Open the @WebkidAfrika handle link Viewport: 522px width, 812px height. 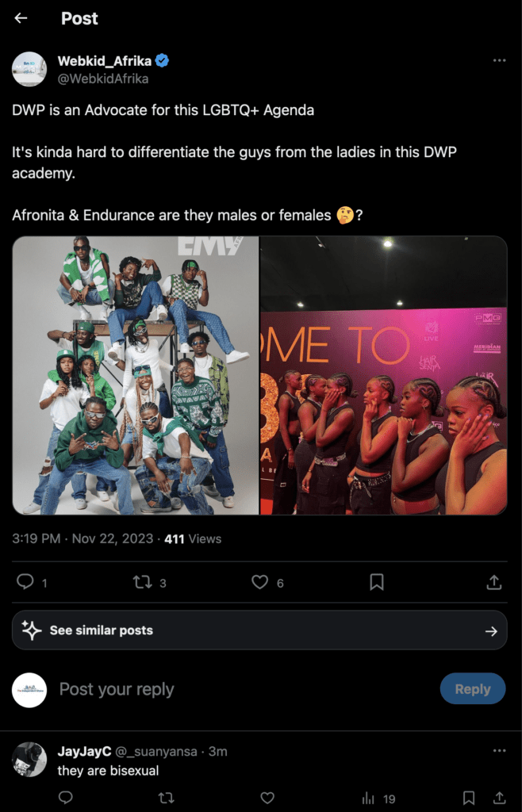pyautogui.click(x=103, y=79)
